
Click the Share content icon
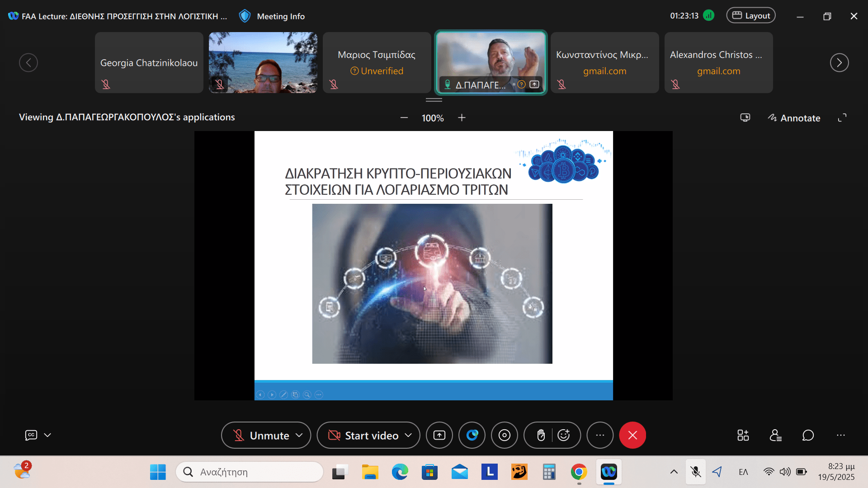(x=439, y=435)
